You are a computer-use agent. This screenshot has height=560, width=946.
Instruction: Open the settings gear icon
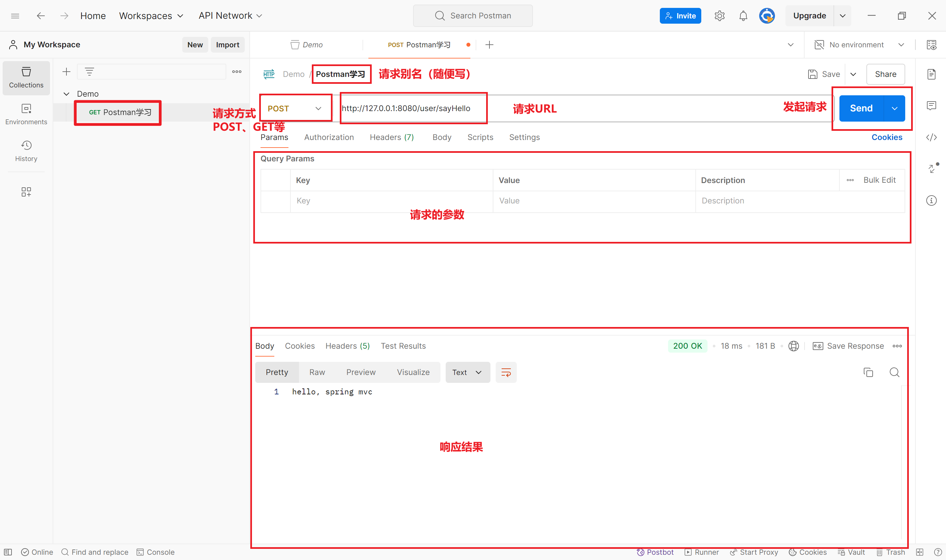(x=719, y=16)
